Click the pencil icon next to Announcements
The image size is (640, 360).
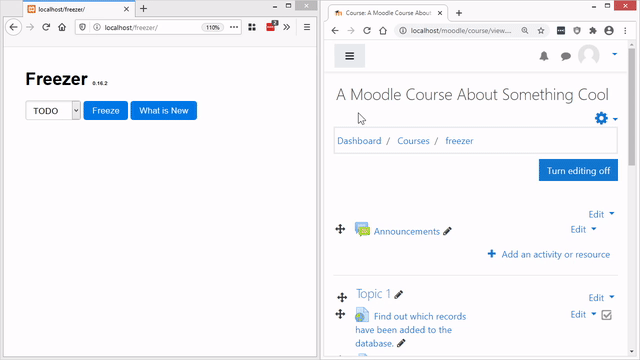(x=447, y=231)
